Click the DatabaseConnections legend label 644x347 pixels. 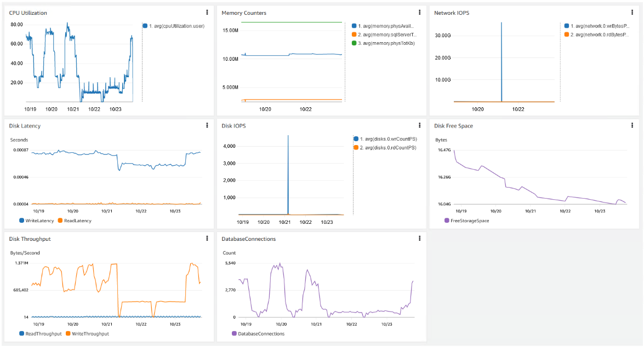(x=261, y=333)
